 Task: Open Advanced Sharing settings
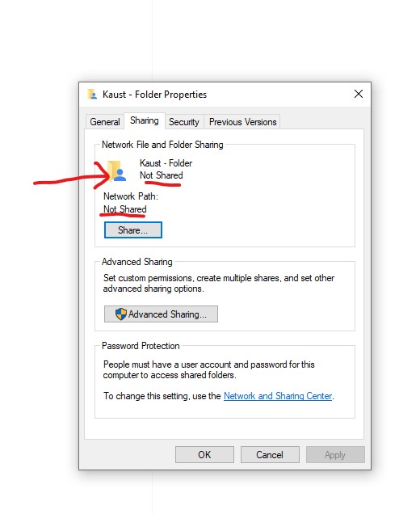tap(161, 314)
